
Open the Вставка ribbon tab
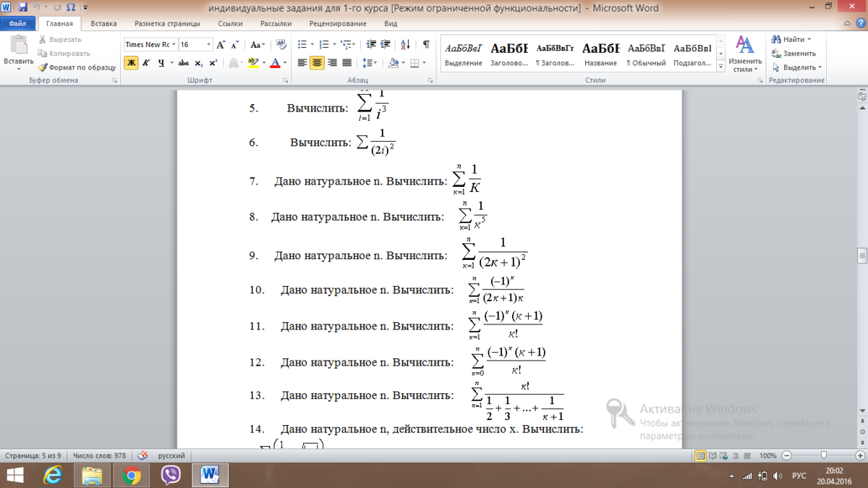point(103,23)
